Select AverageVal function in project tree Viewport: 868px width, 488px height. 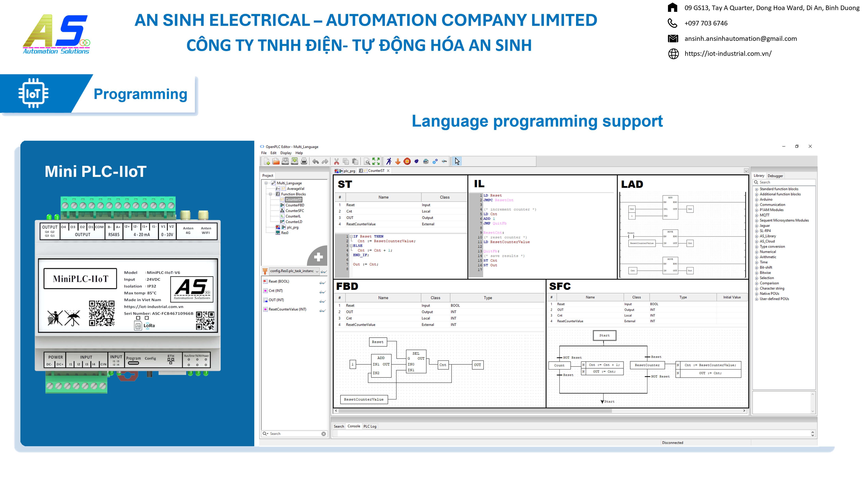pos(296,189)
